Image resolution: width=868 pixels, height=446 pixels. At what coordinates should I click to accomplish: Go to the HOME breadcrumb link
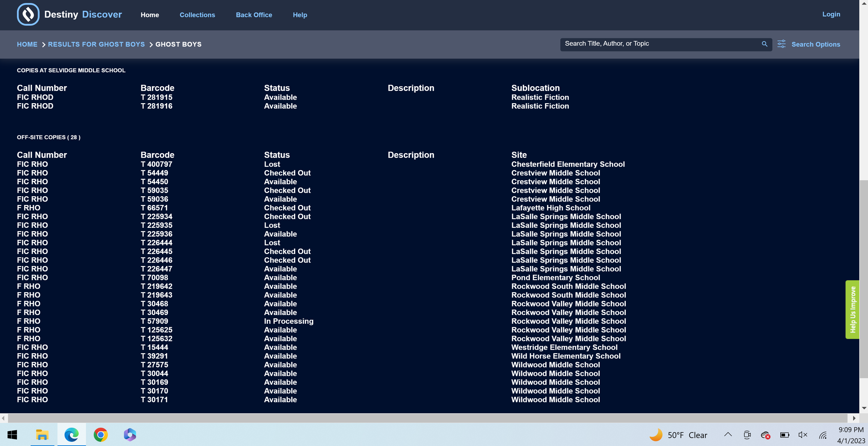pos(27,44)
